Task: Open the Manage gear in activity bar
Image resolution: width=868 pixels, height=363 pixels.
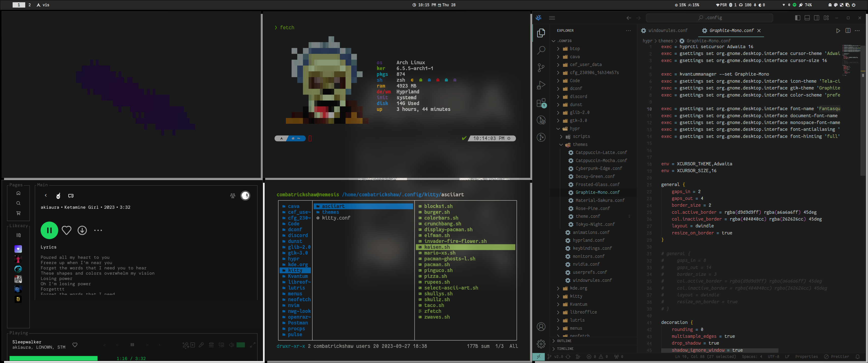Action: click(541, 344)
